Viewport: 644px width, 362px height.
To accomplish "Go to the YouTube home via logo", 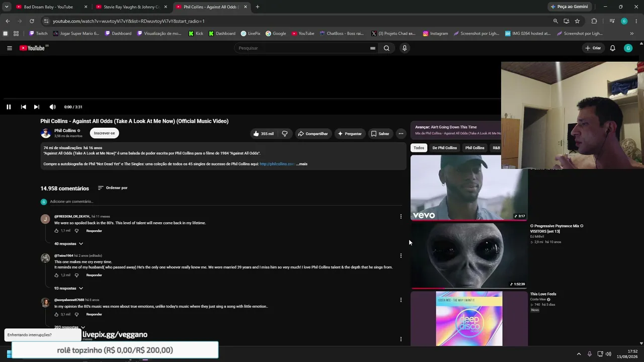I will point(32,48).
